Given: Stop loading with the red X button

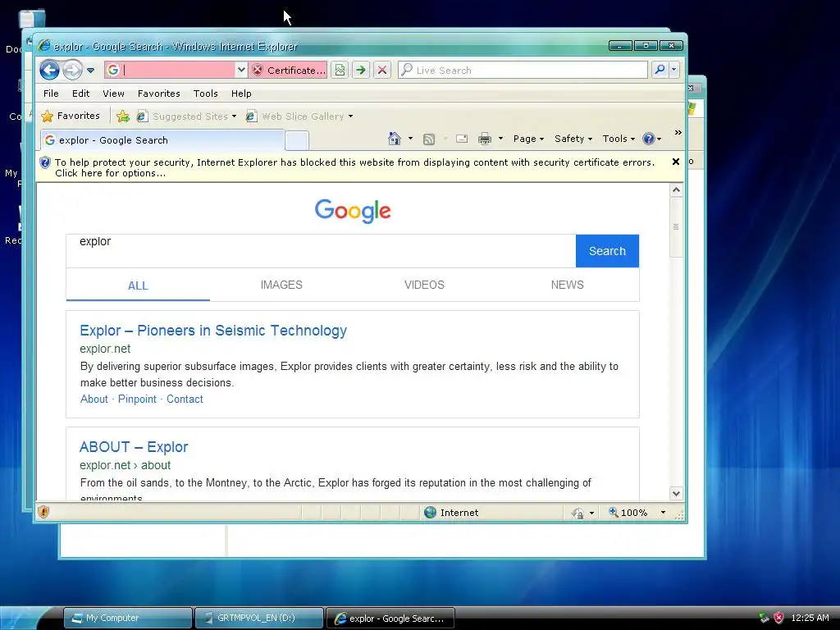Looking at the screenshot, I should (x=382, y=70).
